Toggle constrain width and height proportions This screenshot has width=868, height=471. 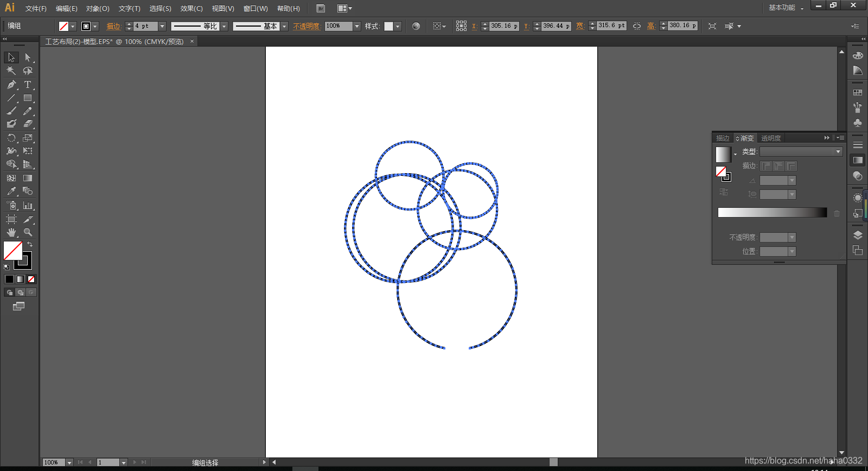(637, 26)
